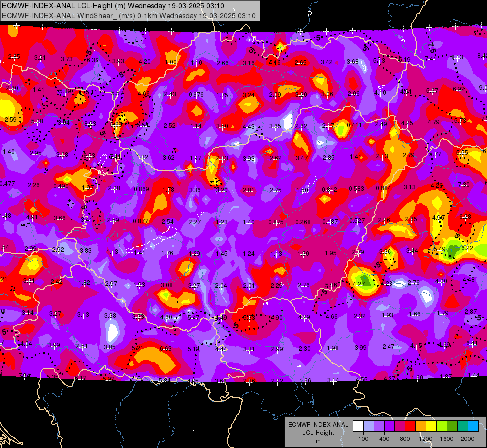This screenshot has height=448, width=487.
Task: Click the wind shear value "0.268"
Action: coord(303,222)
